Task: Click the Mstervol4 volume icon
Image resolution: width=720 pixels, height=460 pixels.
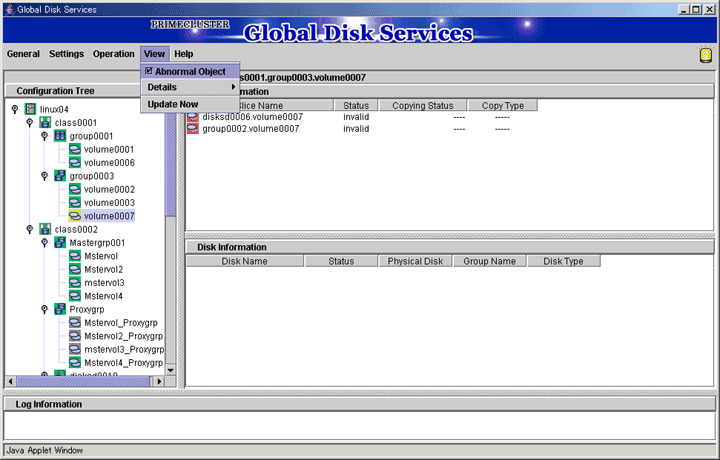Action: coord(74,296)
